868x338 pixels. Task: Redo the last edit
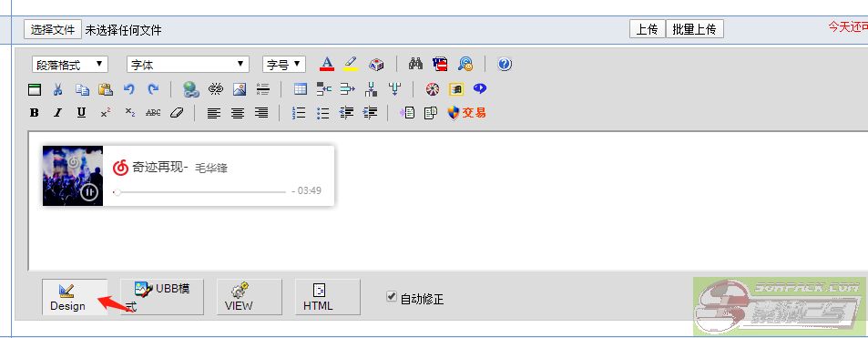[153, 88]
